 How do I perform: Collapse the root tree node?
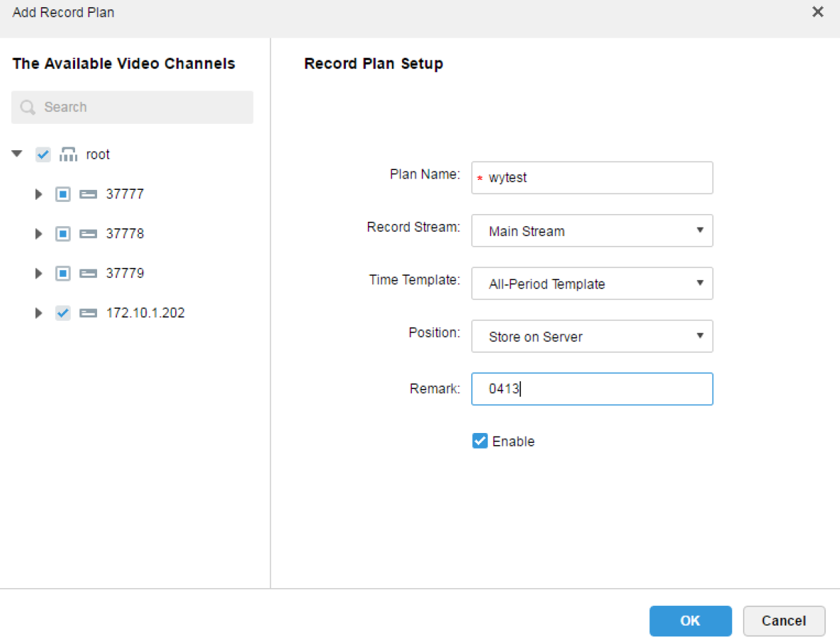(18, 154)
